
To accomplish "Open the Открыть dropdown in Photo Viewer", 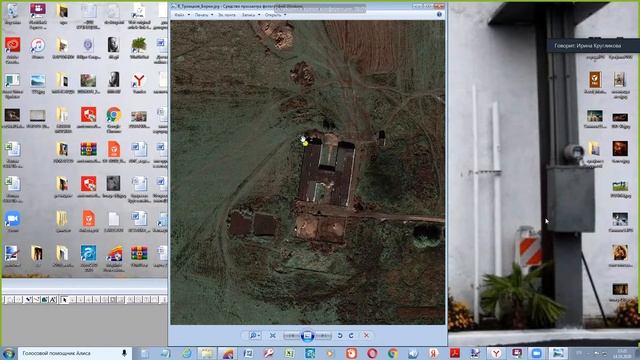I will point(275,15).
